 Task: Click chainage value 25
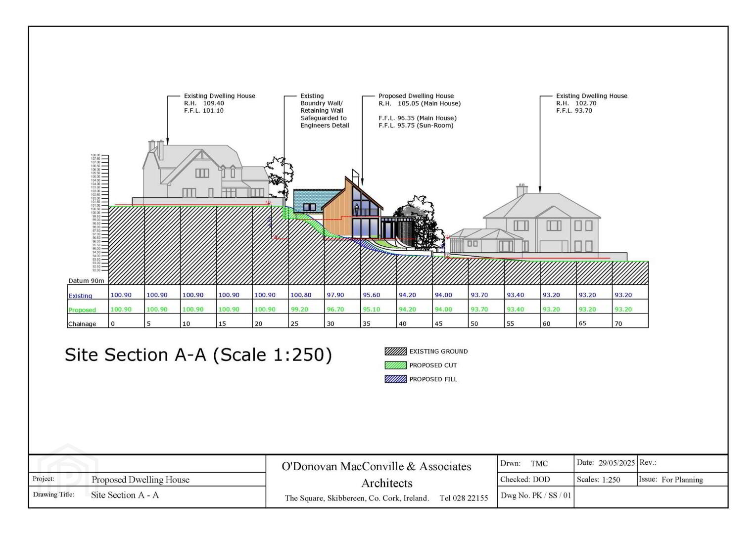click(x=294, y=324)
